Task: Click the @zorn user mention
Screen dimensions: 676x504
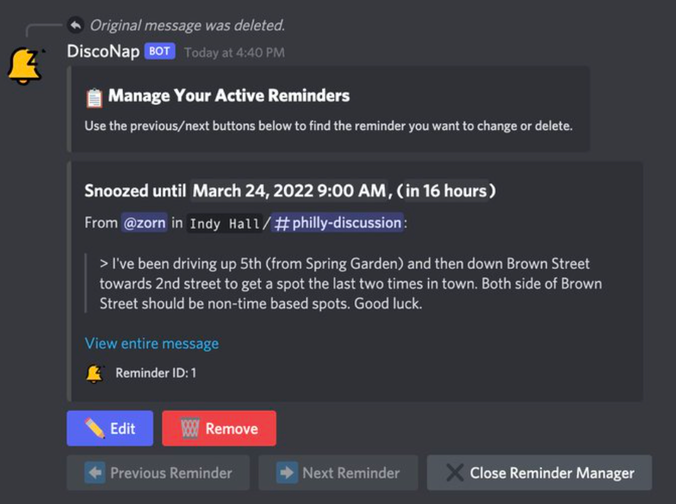Action: click(144, 223)
